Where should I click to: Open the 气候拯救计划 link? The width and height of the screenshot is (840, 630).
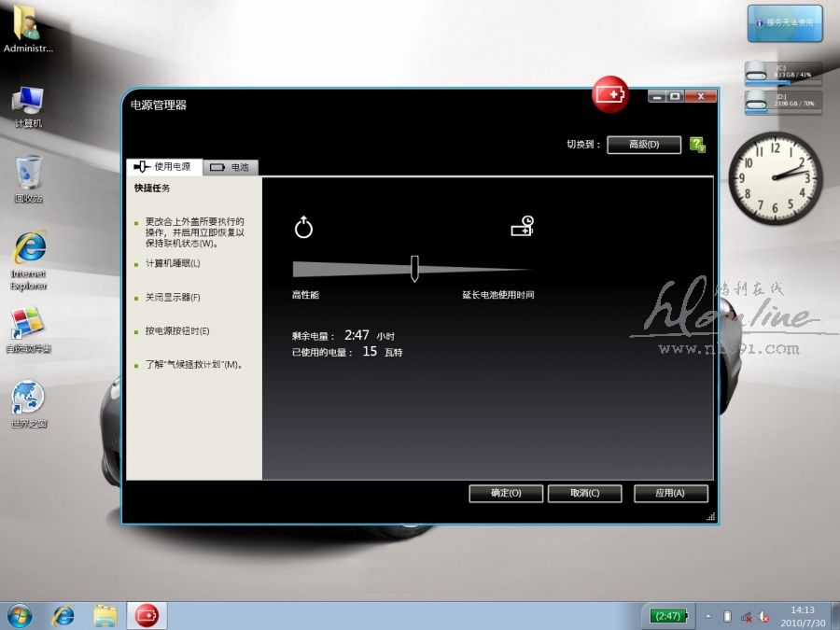(x=194, y=365)
